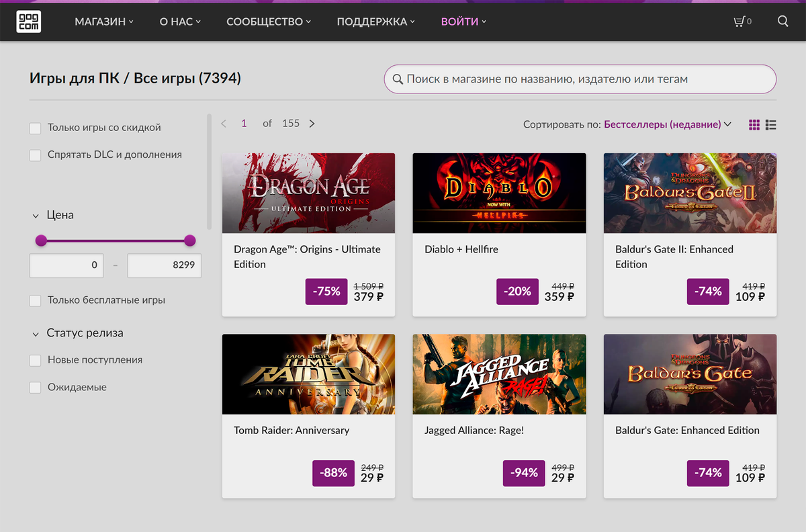
Task: Open О НАС menu
Action: click(x=180, y=21)
